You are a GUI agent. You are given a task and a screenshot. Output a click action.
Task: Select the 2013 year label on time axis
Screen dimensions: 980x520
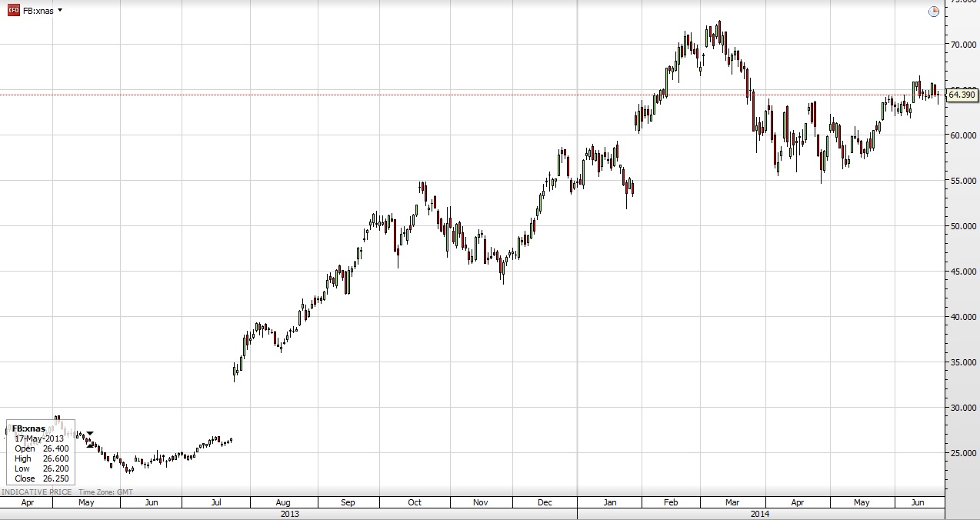pos(289,514)
